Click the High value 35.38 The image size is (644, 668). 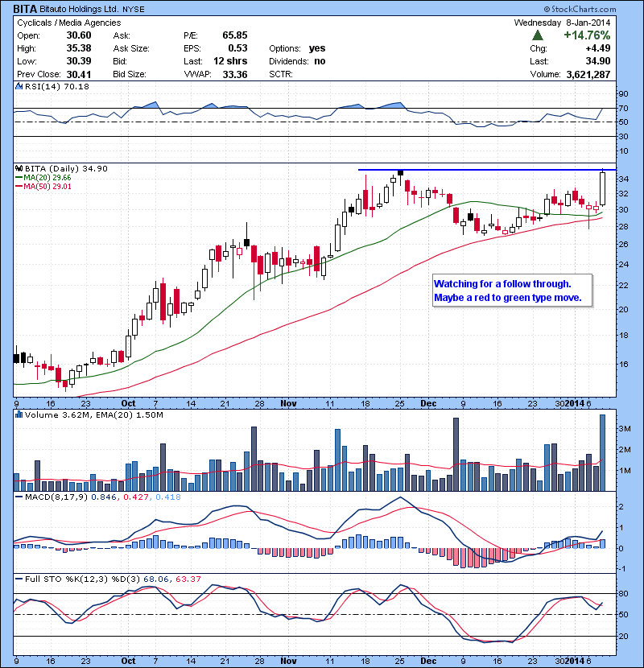pyautogui.click(x=79, y=48)
